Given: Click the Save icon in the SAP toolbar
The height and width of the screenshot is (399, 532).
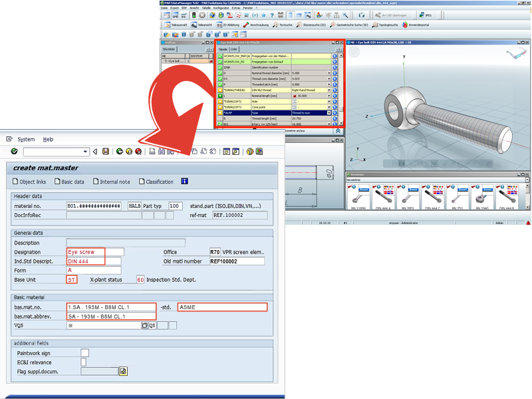Looking at the screenshot, I should [106, 152].
